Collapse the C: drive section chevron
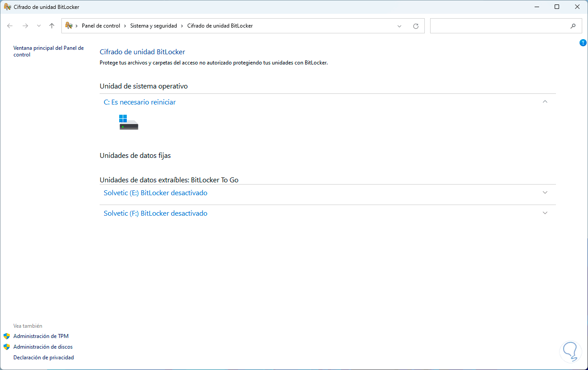The image size is (588, 370). point(545,102)
